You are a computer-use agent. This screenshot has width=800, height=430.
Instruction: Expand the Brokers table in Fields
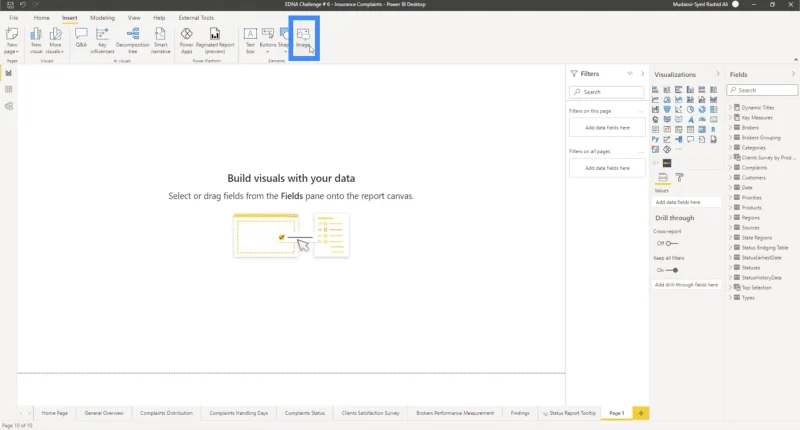[730, 128]
